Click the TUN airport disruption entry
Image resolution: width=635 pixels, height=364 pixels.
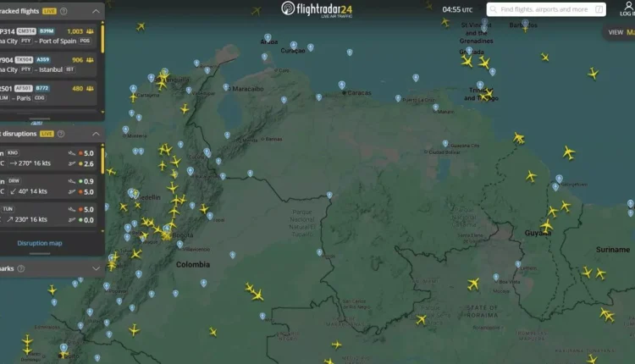(51, 213)
